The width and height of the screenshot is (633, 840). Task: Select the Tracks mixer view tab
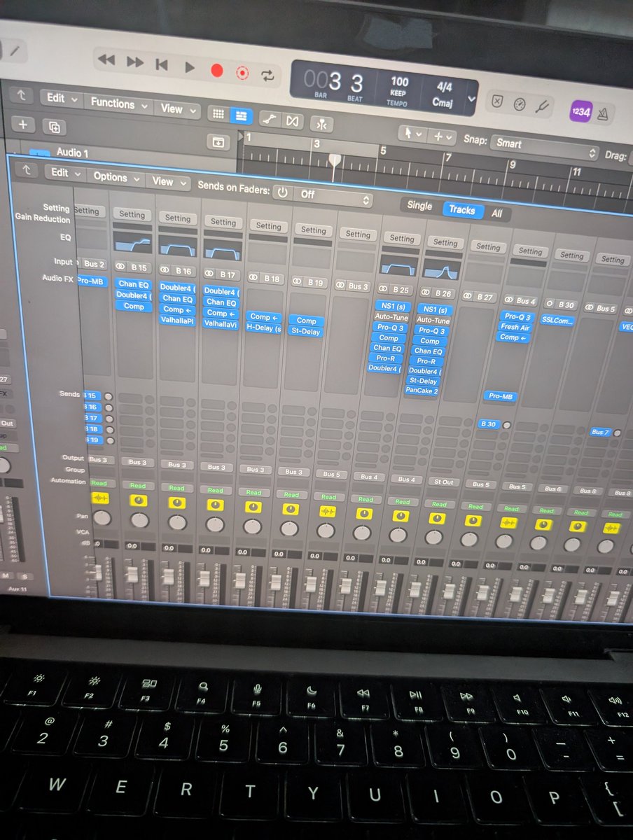tap(461, 210)
